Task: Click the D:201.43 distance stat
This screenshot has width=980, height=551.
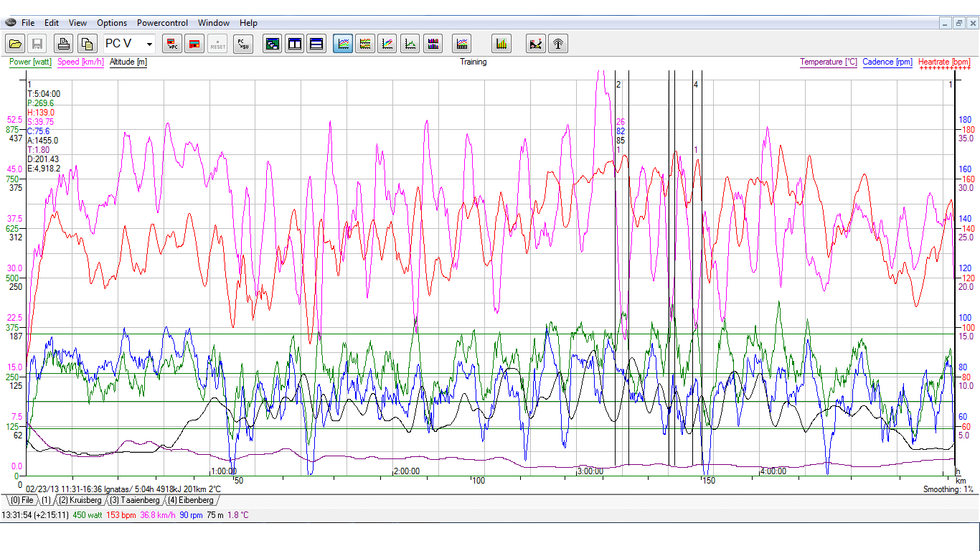Action: tap(43, 159)
